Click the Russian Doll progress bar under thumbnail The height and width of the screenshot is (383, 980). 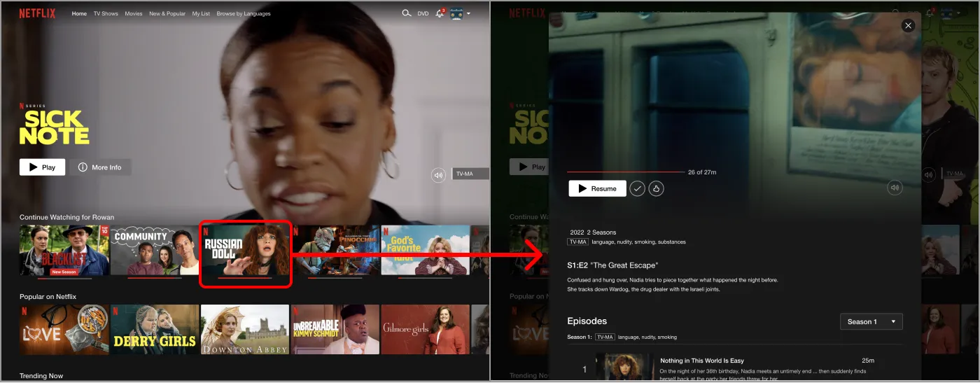coord(245,278)
